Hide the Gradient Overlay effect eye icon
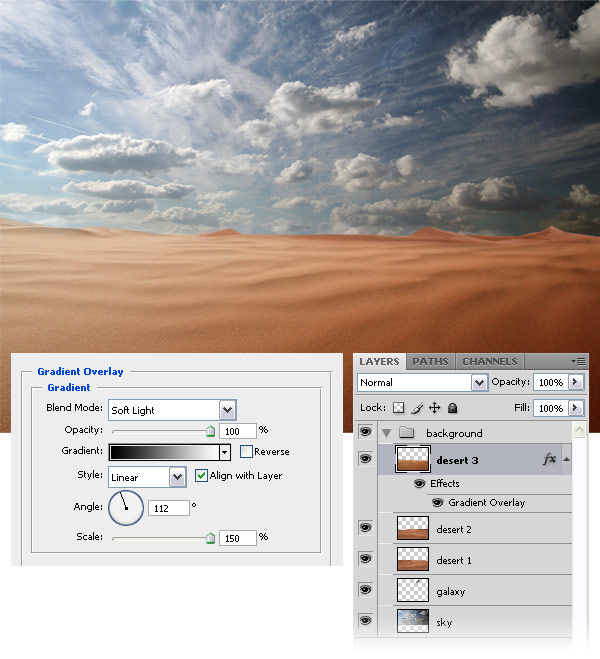Screen dimensions: 600x659 pyautogui.click(x=437, y=503)
